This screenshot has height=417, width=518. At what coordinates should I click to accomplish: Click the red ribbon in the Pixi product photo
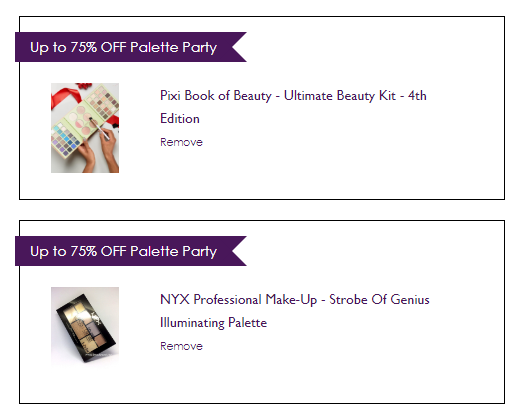[66, 95]
